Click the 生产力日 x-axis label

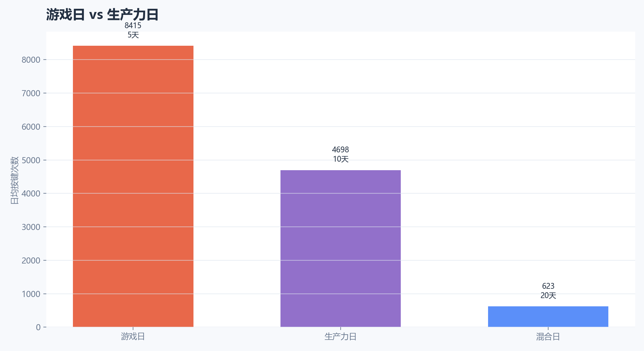click(x=340, y=337)
